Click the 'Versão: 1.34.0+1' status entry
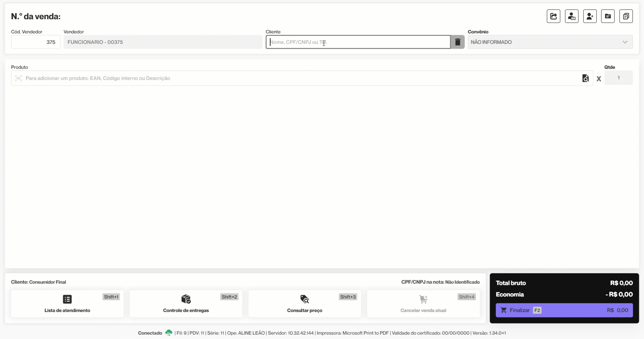 (489, 333)
